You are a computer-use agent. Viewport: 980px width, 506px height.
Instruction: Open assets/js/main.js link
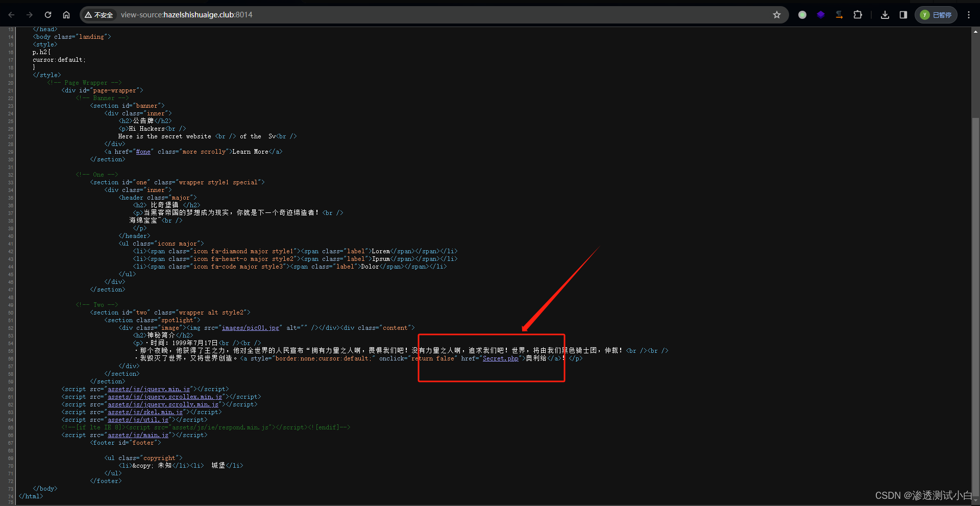coord(138,435)
